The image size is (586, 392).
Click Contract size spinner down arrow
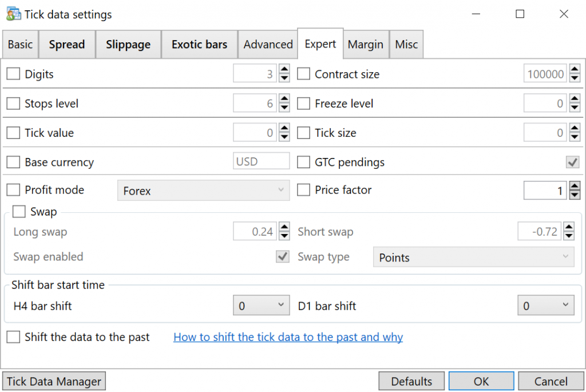tap(575, 78)
